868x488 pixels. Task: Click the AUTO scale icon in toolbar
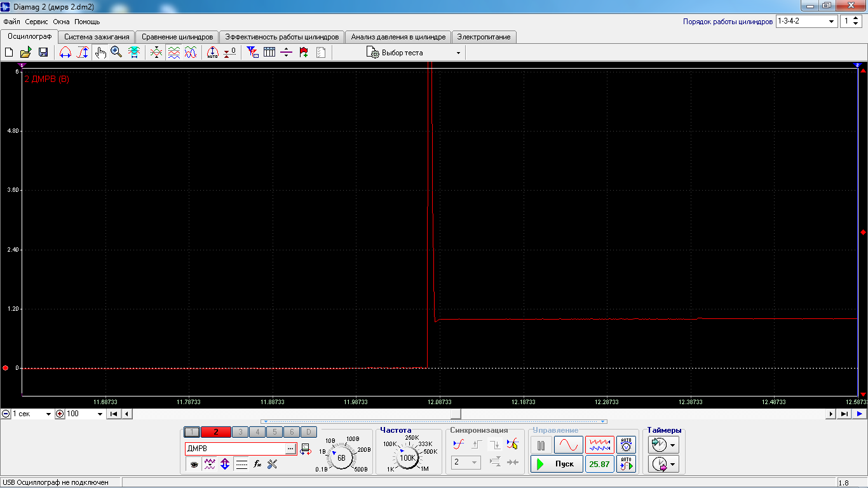pyautogui.click(x=213, y=53)
